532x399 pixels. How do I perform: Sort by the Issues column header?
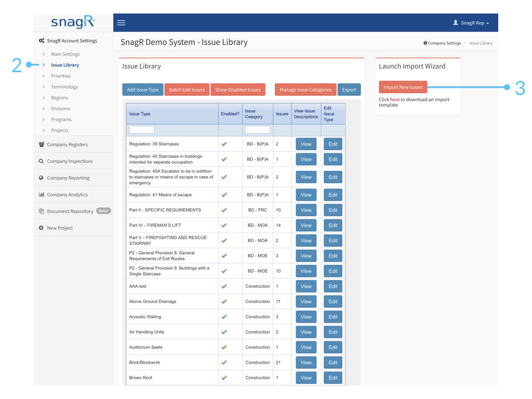[282, 114]
